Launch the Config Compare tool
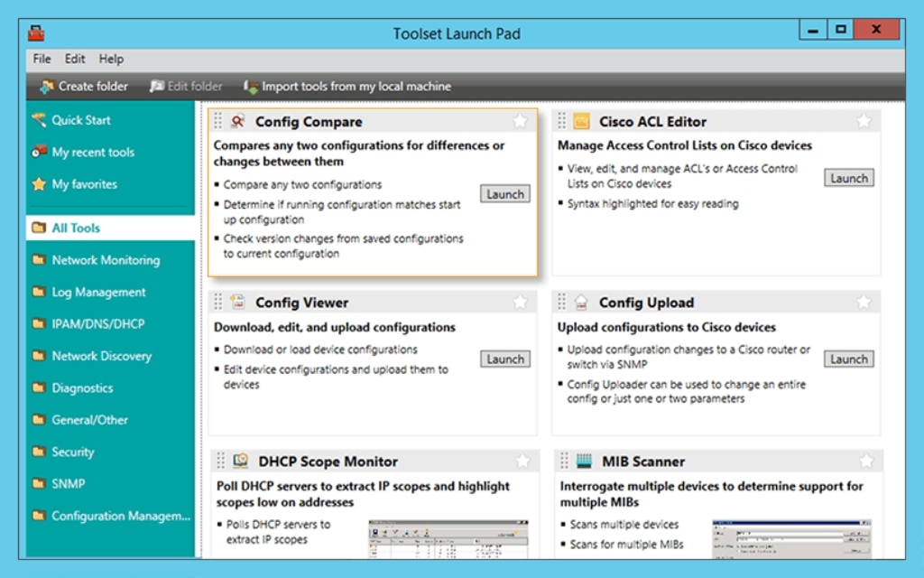924x578 pixels. pos(504,193)
